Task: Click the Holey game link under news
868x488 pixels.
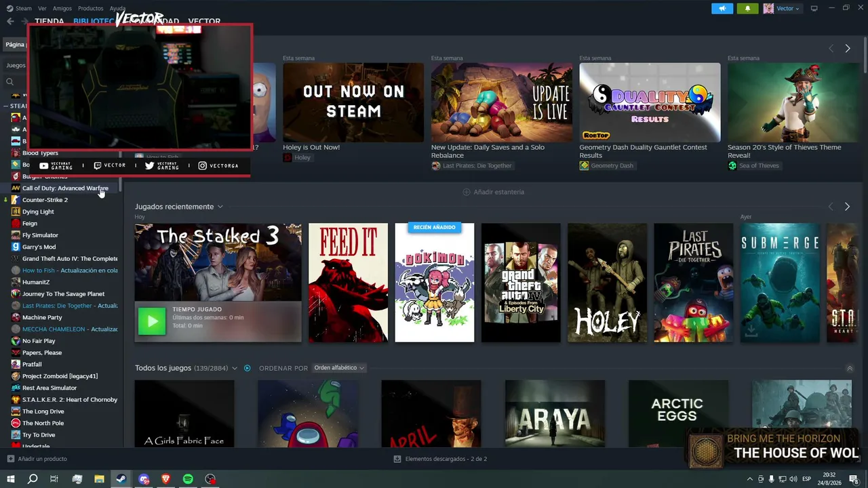Action: click(x=297, y=157)
